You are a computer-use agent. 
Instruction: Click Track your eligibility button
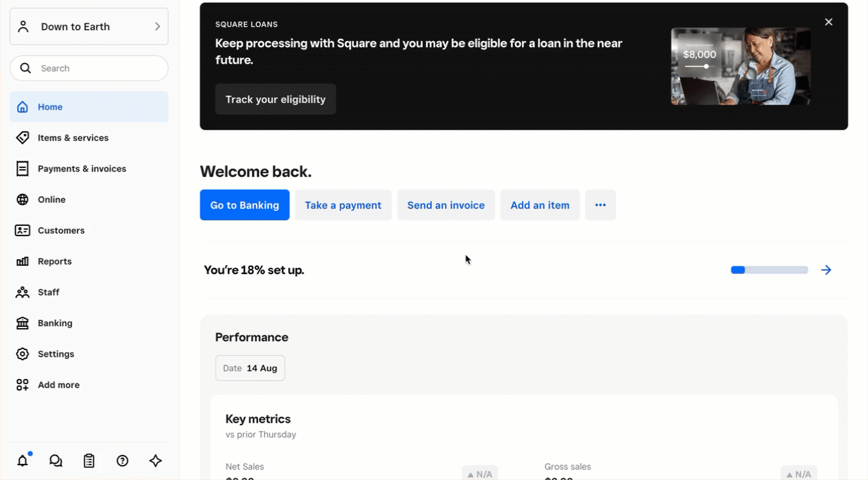click(275, 99)
